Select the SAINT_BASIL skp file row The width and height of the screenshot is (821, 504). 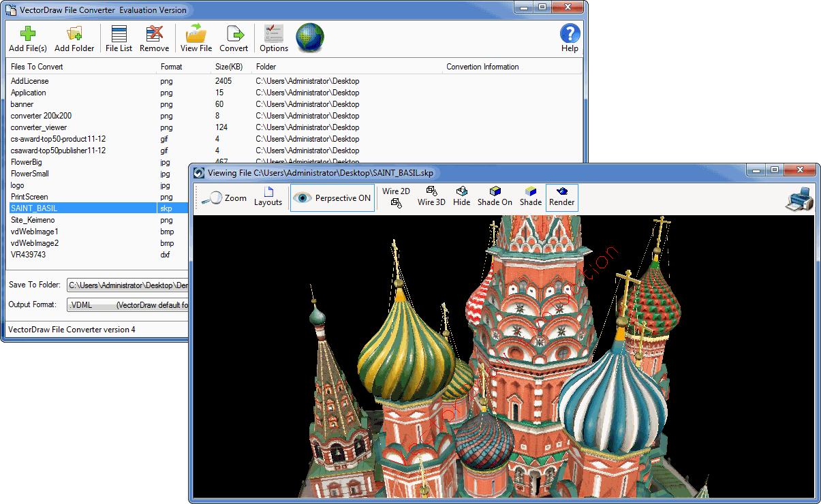point(99,208)
